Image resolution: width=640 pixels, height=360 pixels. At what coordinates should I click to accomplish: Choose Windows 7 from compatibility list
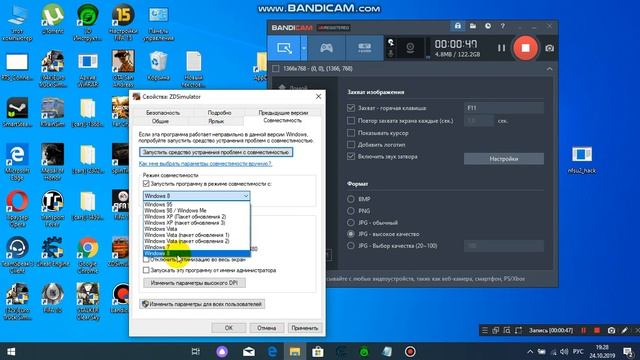[196, 247]
